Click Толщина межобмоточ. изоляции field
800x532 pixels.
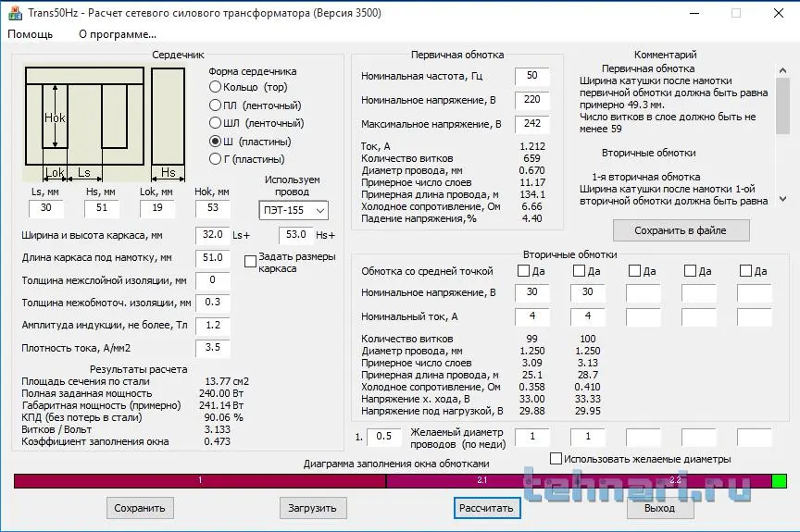[x=213, y=303]
